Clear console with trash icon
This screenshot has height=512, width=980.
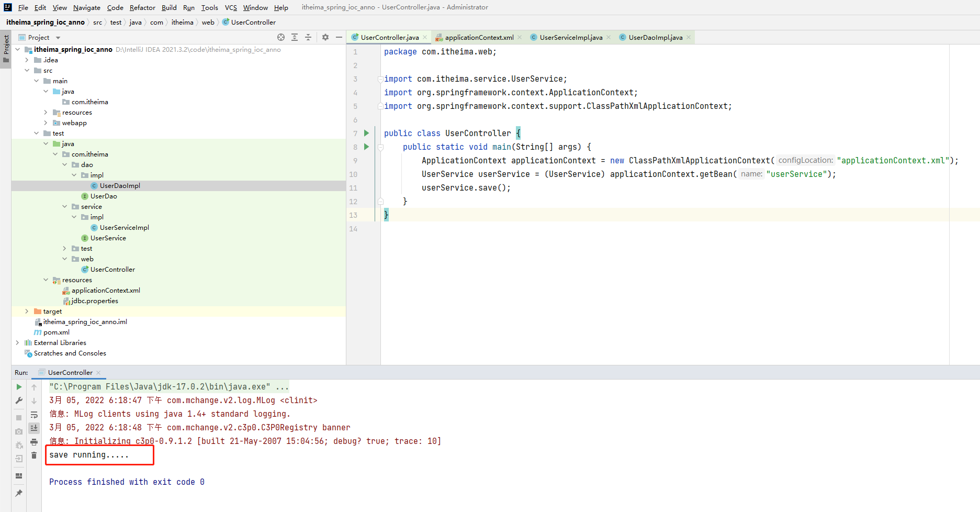coord(34,455)
